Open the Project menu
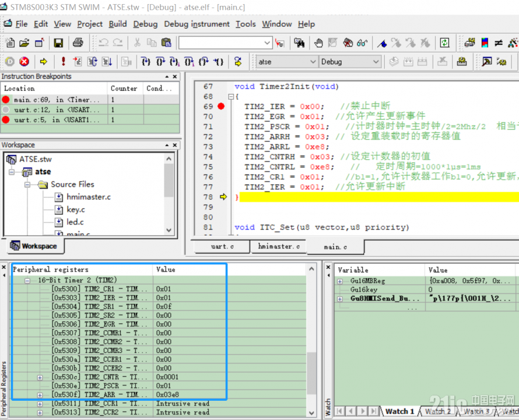Viewport: 519px width, 420px height. pos(90,24)
